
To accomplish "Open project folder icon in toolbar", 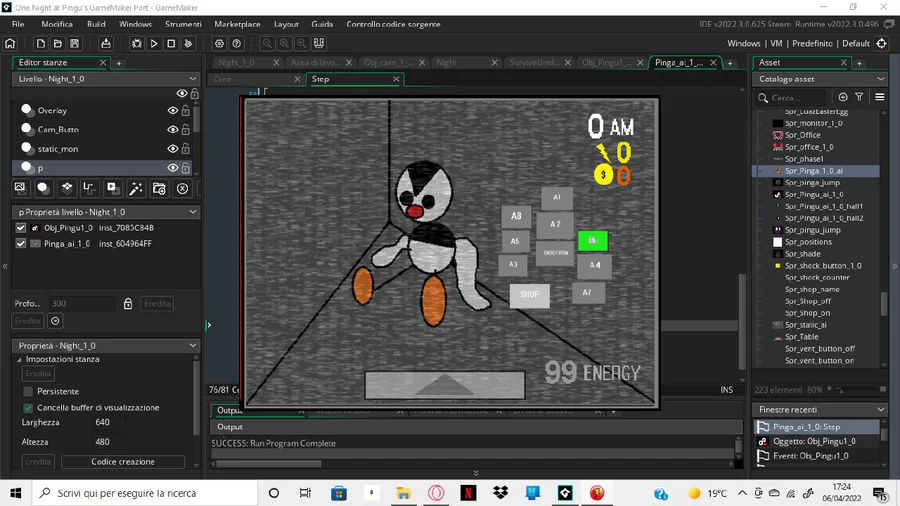I will tap(57, 44).
